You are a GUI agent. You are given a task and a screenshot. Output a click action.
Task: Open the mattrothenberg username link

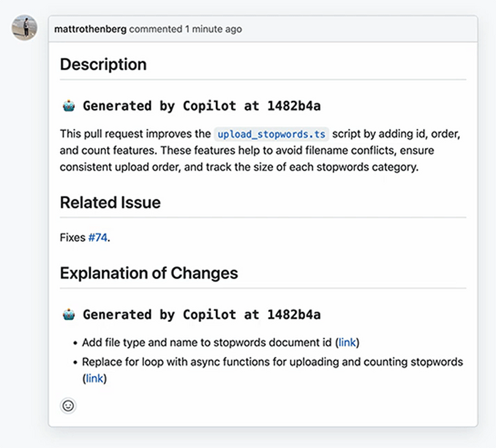click(90, 29)
